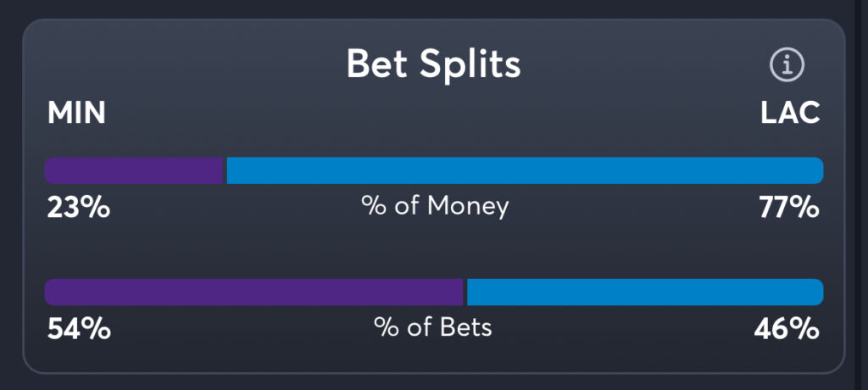Viewport: 868px width, 390px height.
Task: Click the 77% money value
Action: click(788, 207)
